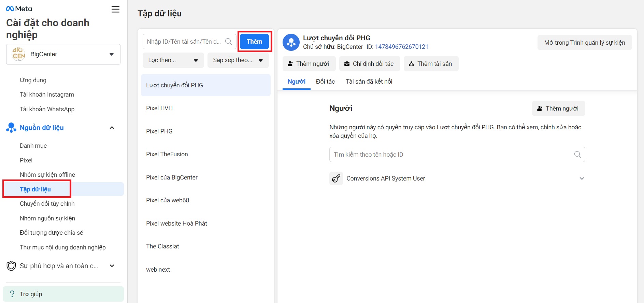The height and width of the screenshot is (303, 644).
Task: Click the Trợ giúp help button
Action: pyautogui.click(x=63, y=294)
